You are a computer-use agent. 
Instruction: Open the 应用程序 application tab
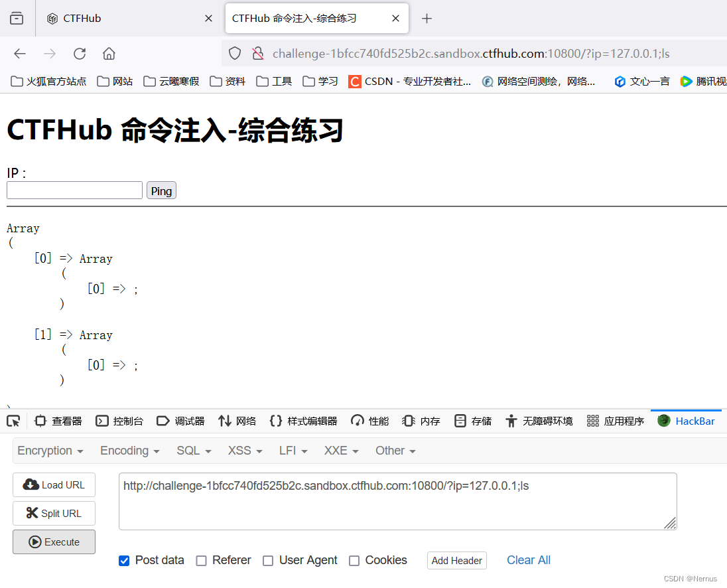tap(616, 421)
